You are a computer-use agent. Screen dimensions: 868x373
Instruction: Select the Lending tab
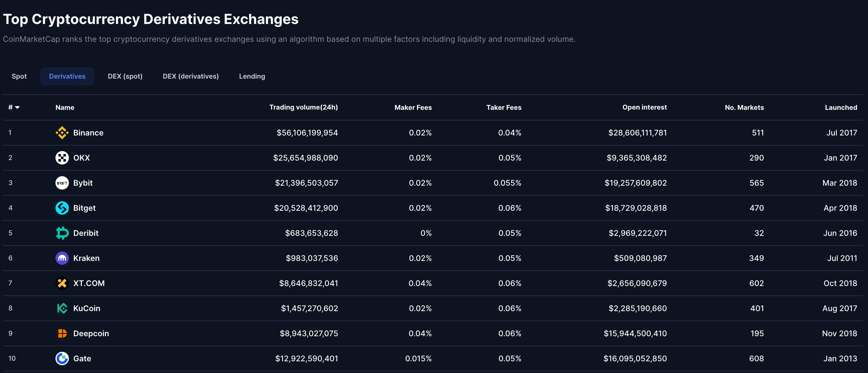(x=252, y=76)
